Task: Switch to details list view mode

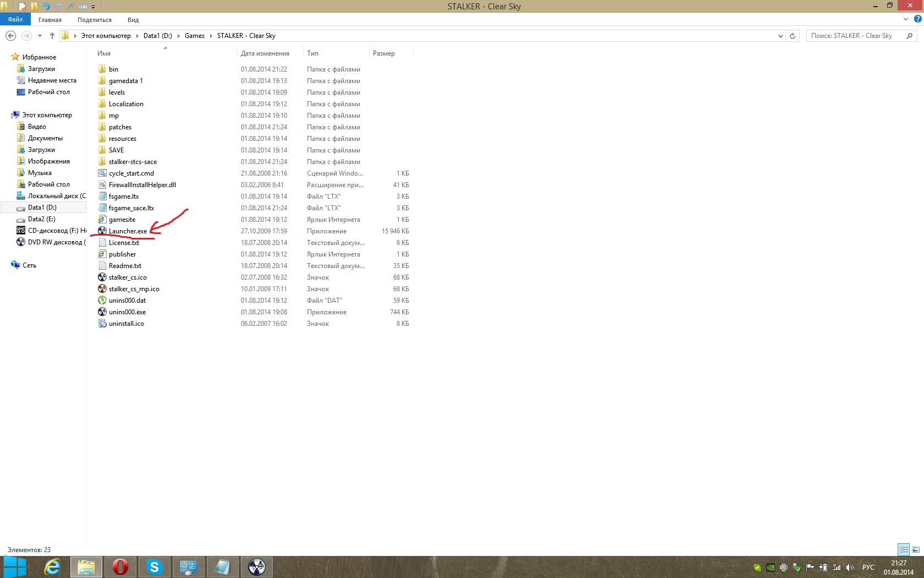Action: [904, 549]
